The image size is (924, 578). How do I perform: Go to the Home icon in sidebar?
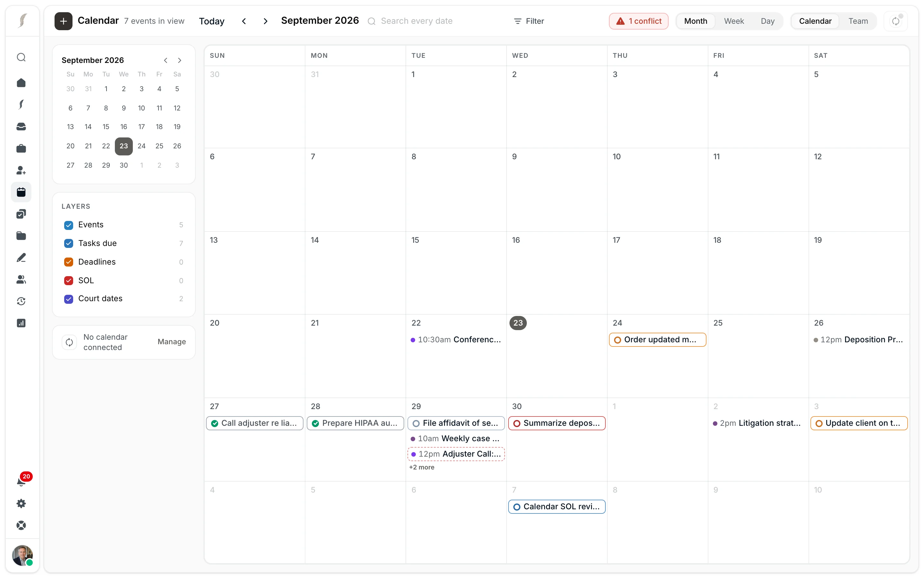pyautogui.click(x=21, y=83)
